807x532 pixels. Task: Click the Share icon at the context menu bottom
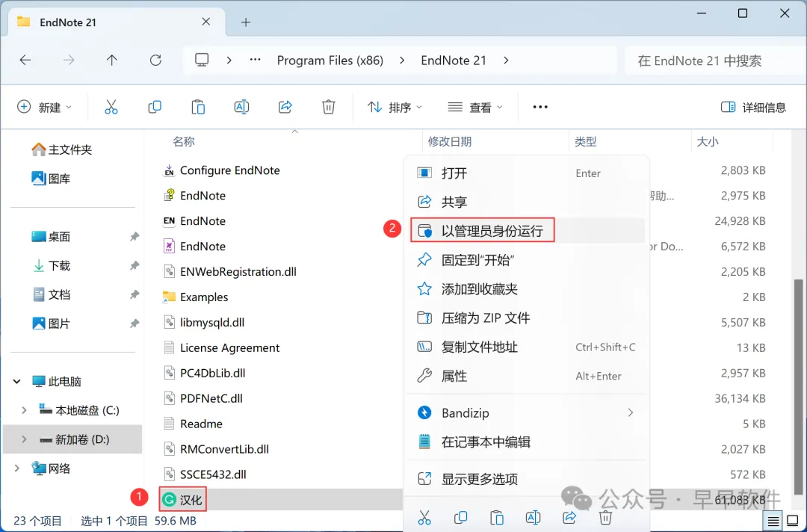point(569,517)
